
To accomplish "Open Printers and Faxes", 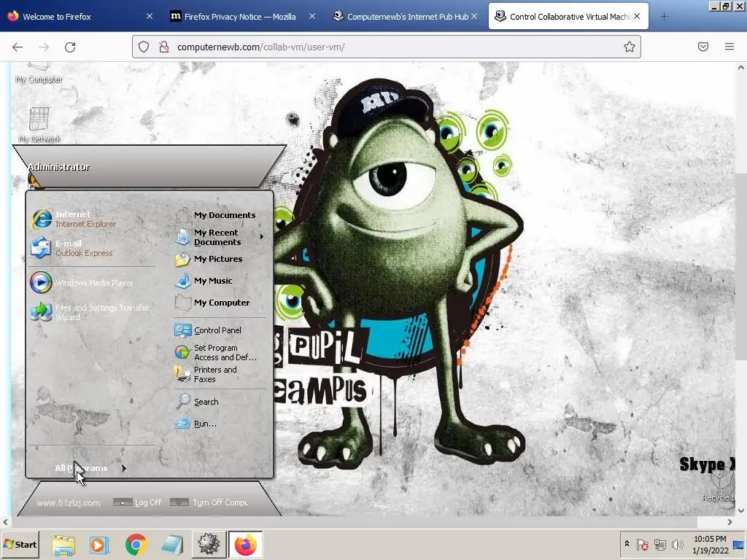I will (x=206, y=374).
